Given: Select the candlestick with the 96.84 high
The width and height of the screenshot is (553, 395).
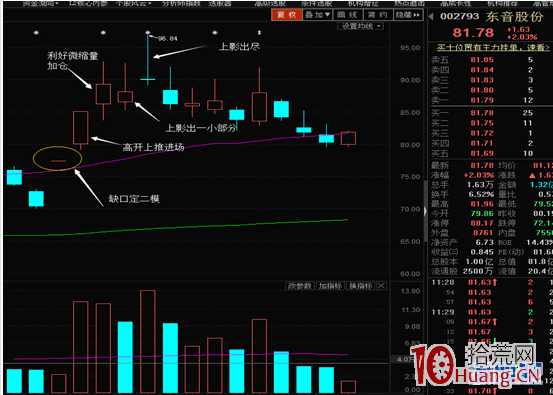Looking at the screenshot, I should click(x=148, y=60).
